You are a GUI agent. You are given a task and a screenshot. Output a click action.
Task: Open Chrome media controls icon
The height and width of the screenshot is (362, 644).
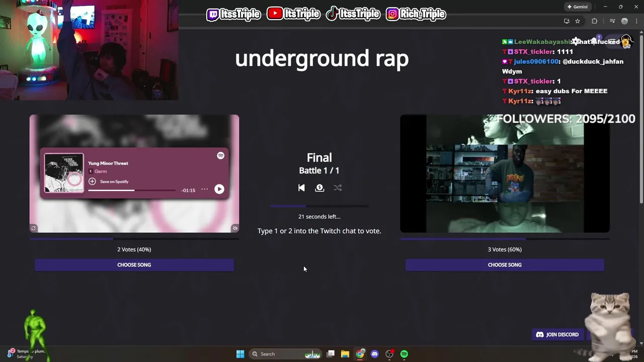tap(612, 21)
